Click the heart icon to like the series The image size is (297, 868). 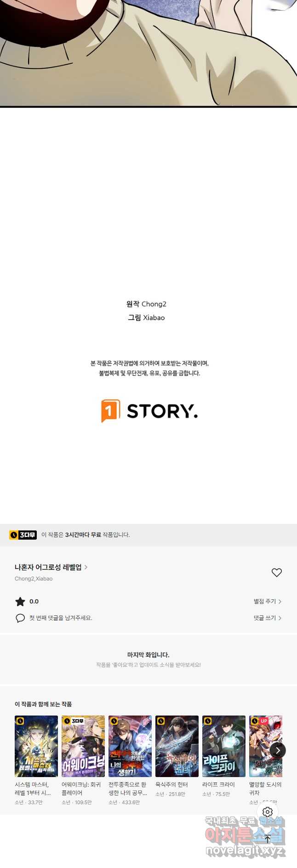tap(277, 572)
